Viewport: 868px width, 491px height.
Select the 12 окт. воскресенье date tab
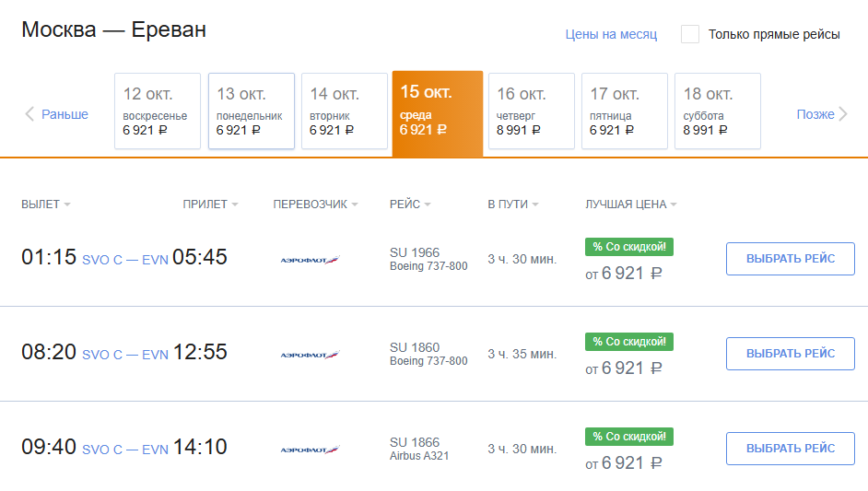pyautogui.click(x=158, y=111)
